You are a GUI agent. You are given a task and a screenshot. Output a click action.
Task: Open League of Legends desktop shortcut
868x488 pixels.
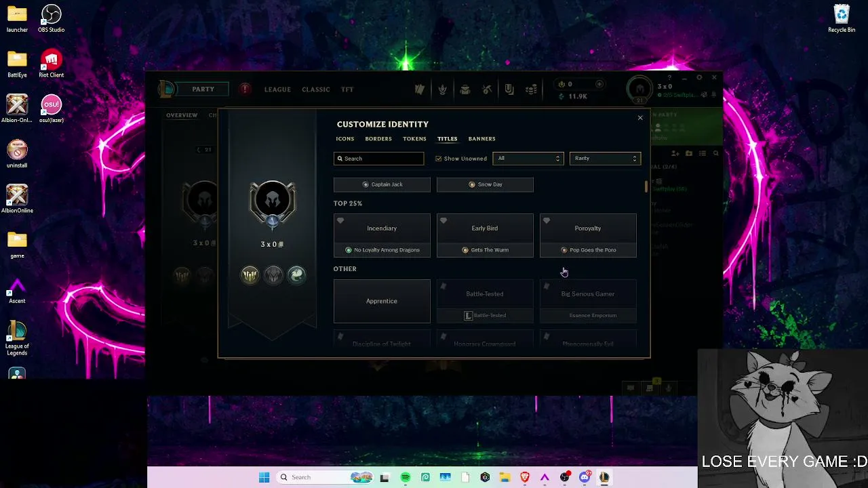(x=17, y=339)
